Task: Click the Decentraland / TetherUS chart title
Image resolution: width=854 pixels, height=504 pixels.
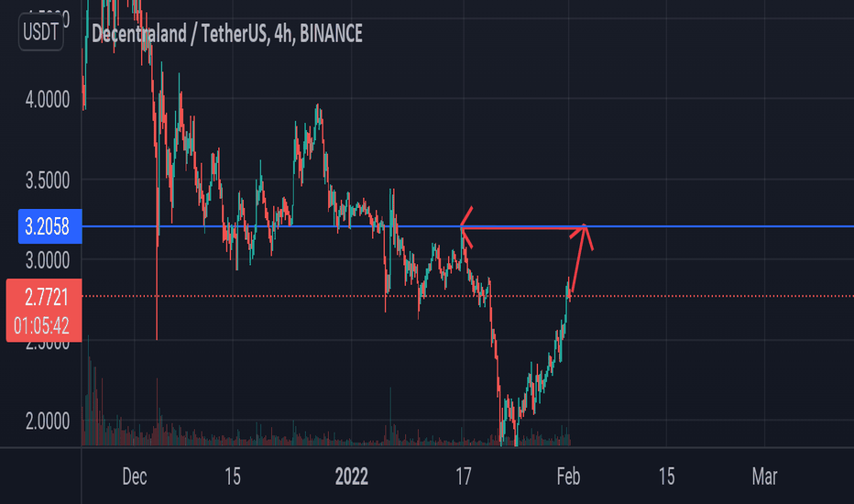Action: click(226, 34)
